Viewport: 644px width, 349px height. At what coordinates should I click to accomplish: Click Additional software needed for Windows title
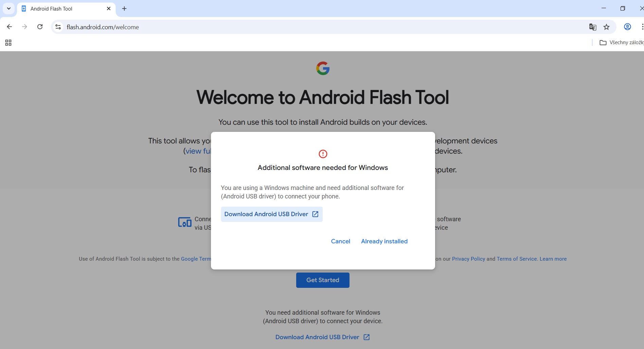point(323,168)
